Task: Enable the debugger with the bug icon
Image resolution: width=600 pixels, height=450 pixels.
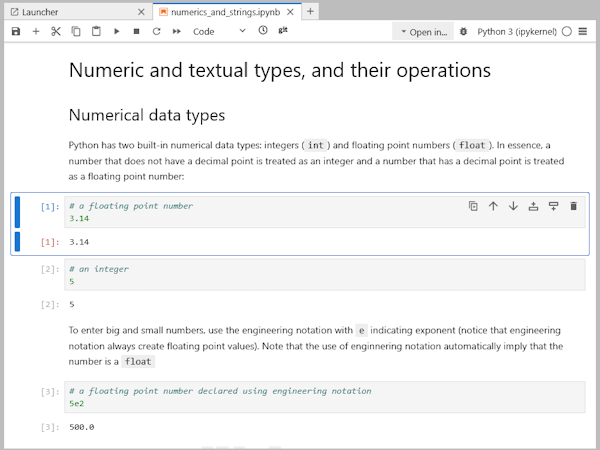Action: (463, 31)
